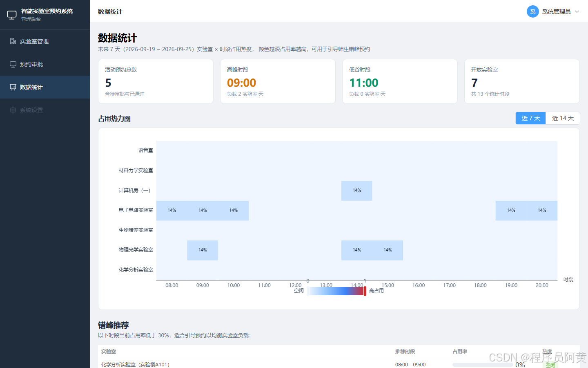
Task: Click the 推荐时段 column header
Action: click(405, 352)
